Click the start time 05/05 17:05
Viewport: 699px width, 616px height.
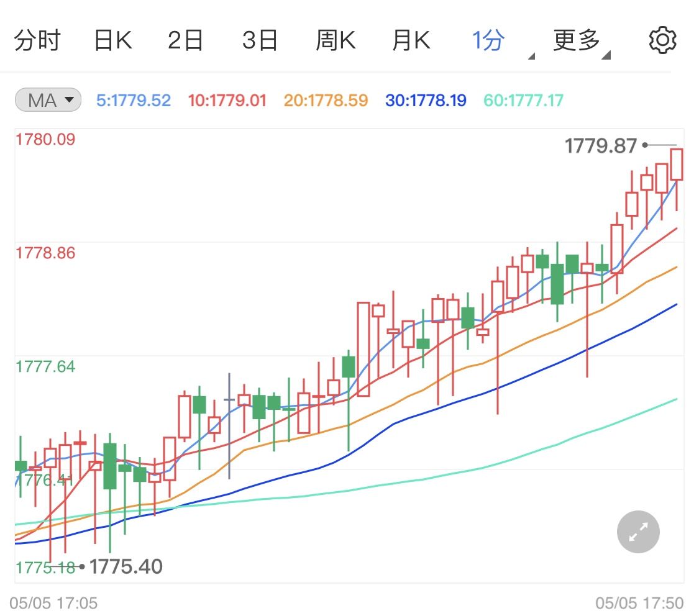pyautogui.click(x=53, y=603)
